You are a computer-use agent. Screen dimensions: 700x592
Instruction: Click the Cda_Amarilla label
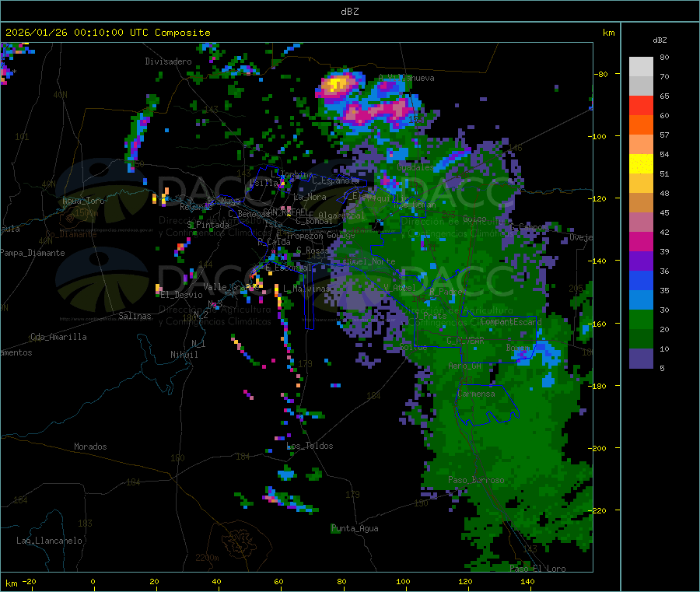pyautogui.click(x=59, y=337)
